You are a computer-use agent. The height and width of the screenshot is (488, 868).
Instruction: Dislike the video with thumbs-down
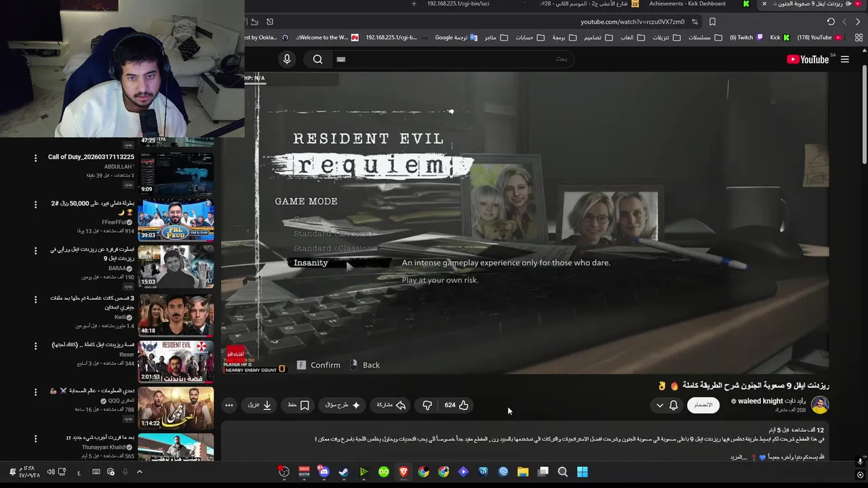tap(427, 405)
